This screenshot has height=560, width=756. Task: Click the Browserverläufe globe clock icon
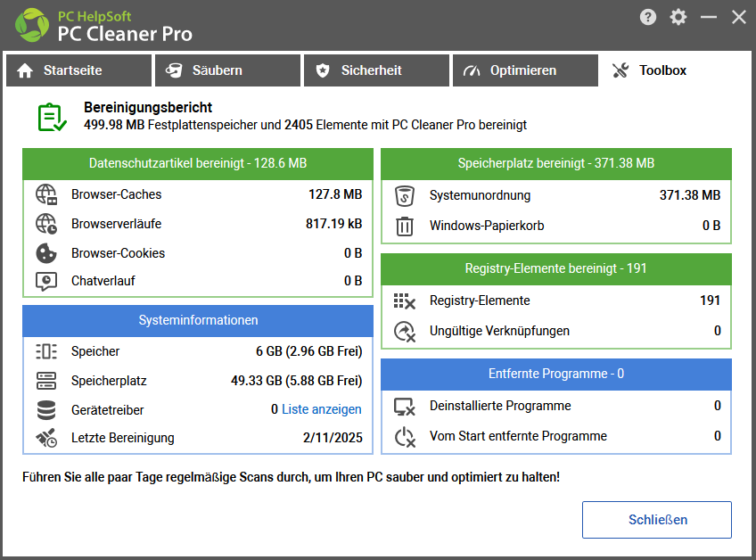[46, 224]
